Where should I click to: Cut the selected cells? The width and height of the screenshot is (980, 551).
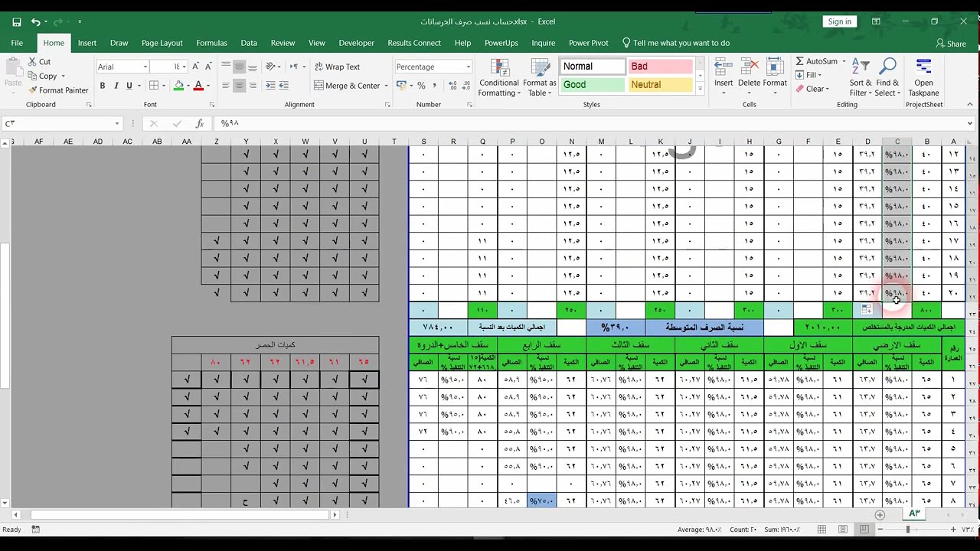[39, 62]
